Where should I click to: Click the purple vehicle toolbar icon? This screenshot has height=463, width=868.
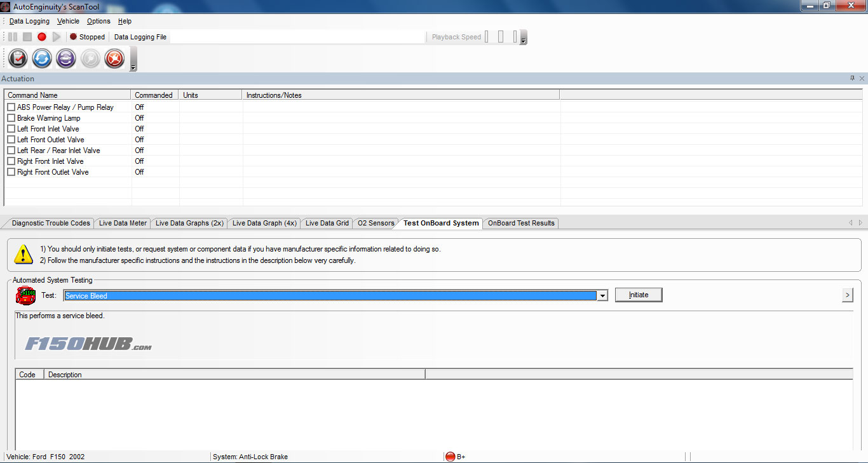point(66,58)
